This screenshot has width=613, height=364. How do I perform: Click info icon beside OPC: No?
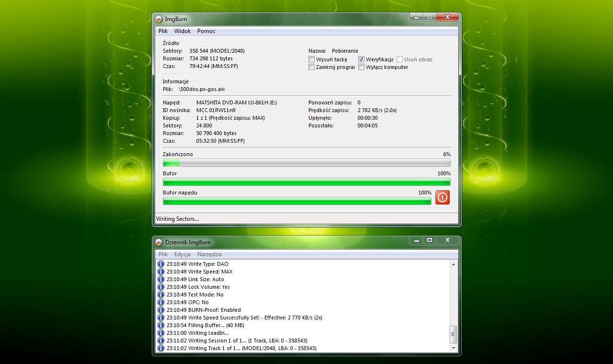click(x=161, y=302)
